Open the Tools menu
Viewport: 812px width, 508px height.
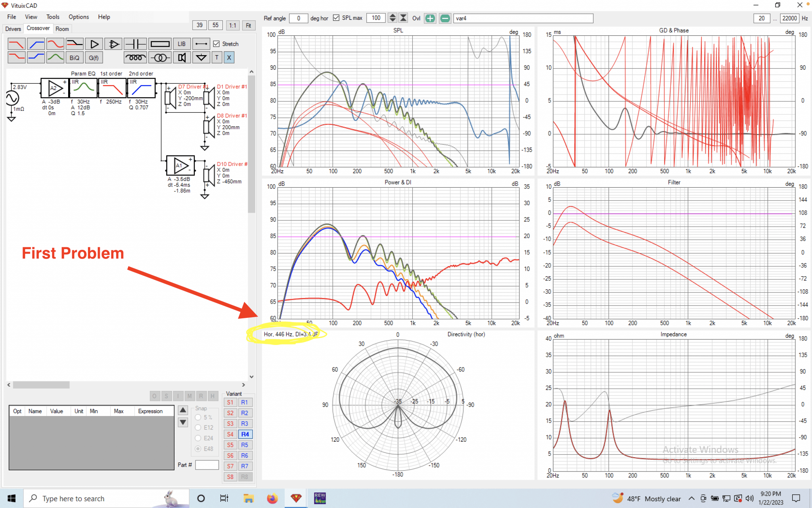(53, 17)
